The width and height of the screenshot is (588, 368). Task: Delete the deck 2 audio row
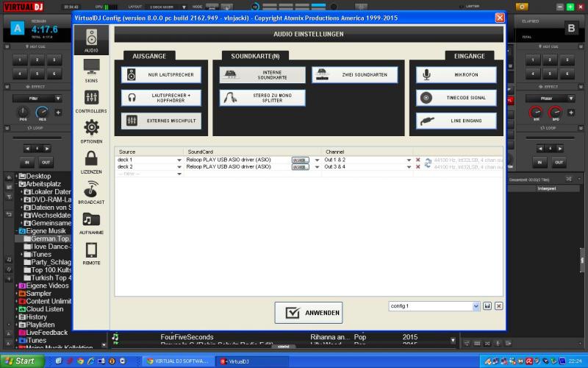point(418,167)
